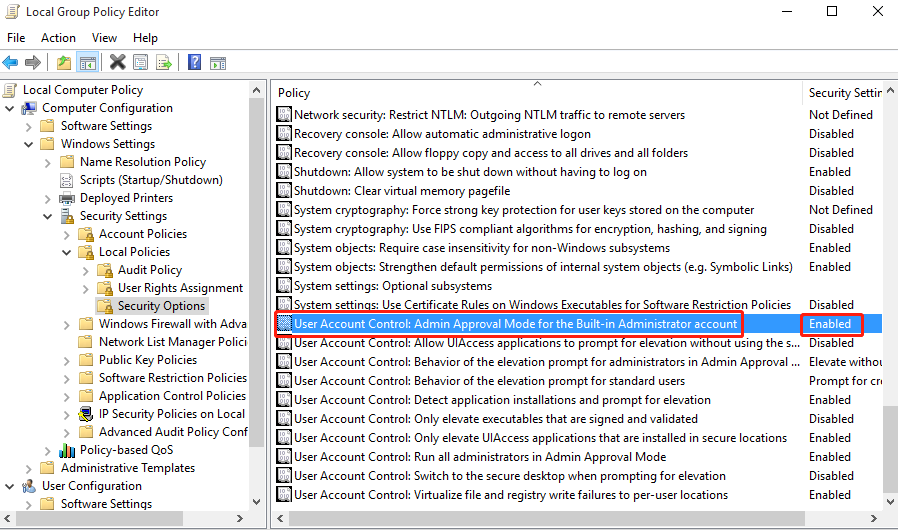The height and width of the screenshot is (530, 898).
Task: Expand Windows Firewall with Advanced Security node
Action: pyautogui.click(x=66, y=324)
